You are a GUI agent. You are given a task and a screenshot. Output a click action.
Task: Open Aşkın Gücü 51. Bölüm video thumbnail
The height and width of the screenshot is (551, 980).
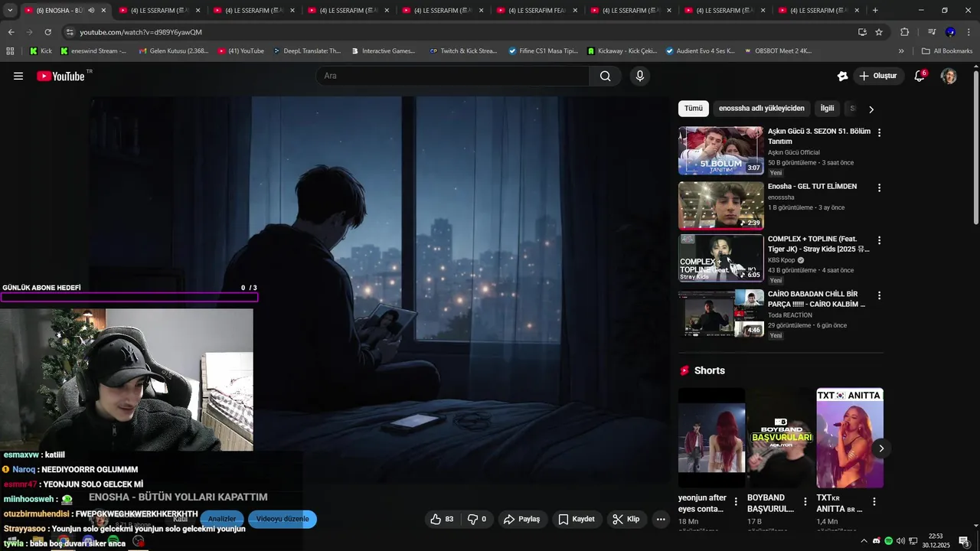[720, 151]
